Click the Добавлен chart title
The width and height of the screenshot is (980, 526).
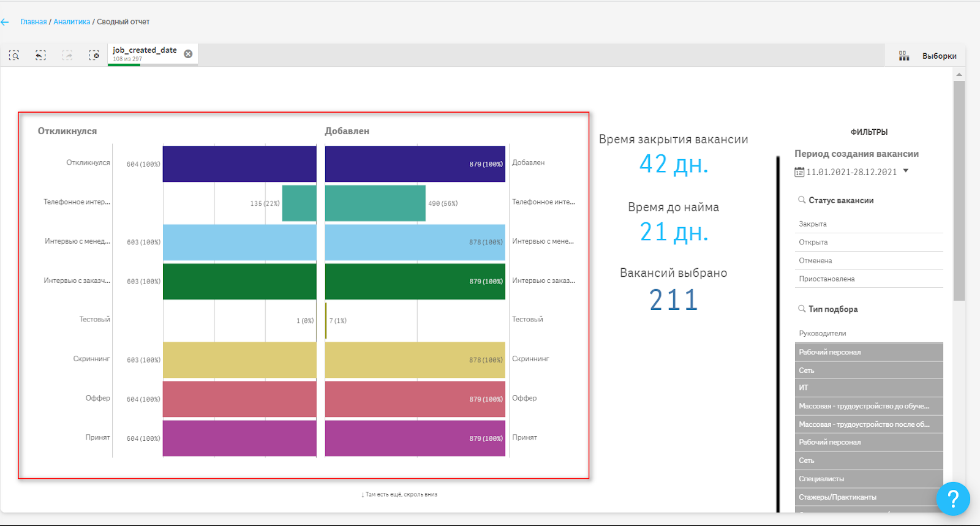347,131
